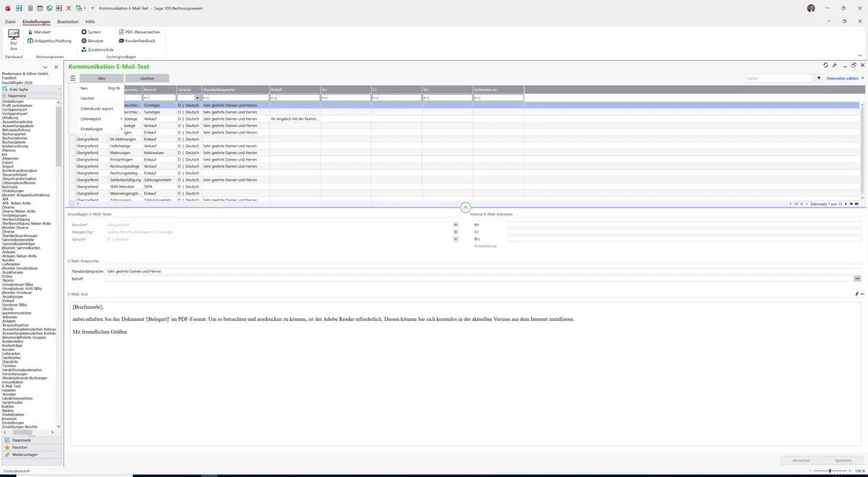The height and width of the screenshot is (477, 868).
Task: Open the Wiedervorlagen section in sidebar
Action: pyautogui.click(x=32, y=455)
